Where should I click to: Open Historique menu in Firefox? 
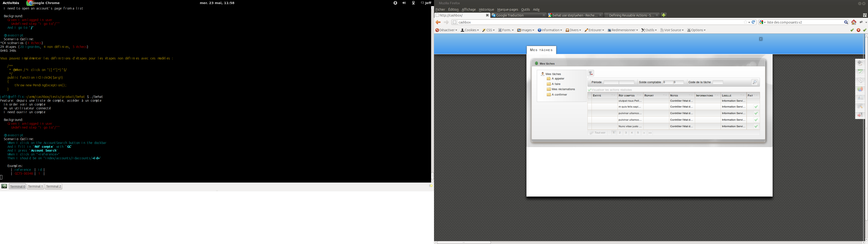tap(486, 10)
